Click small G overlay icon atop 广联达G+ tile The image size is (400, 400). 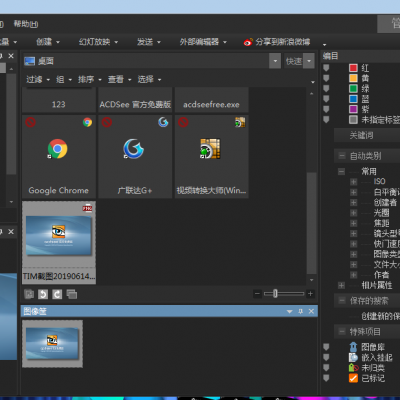click(163, 122)
